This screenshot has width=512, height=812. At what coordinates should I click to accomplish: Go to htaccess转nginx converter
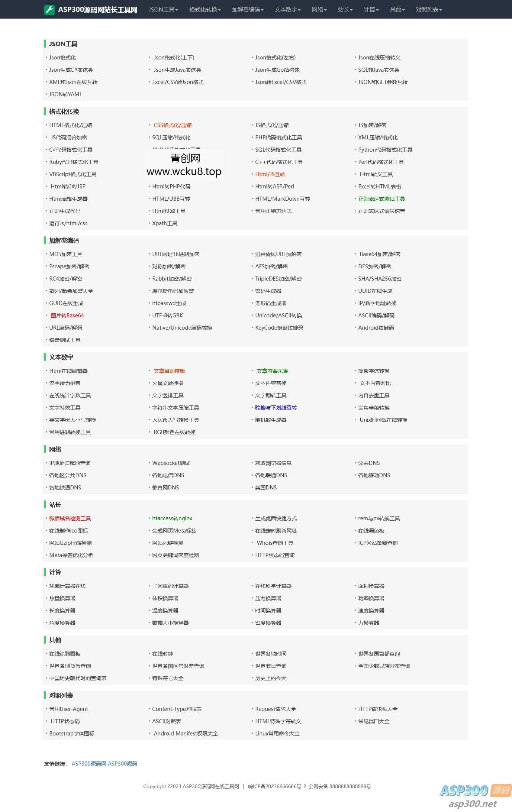click(172, 518)
